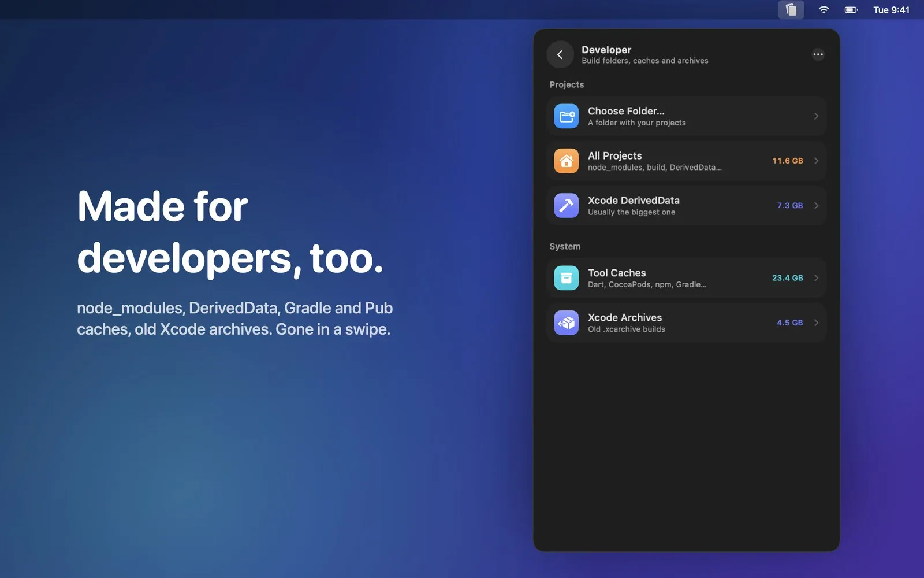Click 'node_modules, build, DerivedData...' subtitle
Viewport: 924px width, 578px height.
(654, 168)
